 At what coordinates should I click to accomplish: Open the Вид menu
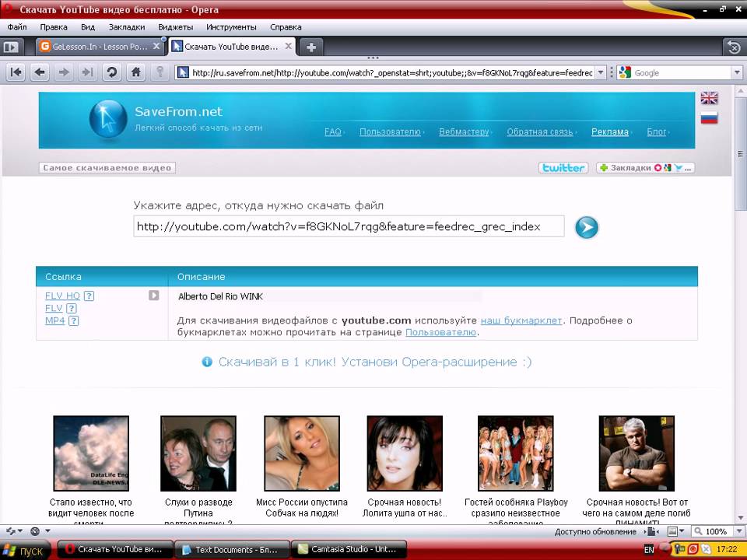[88, 27]
